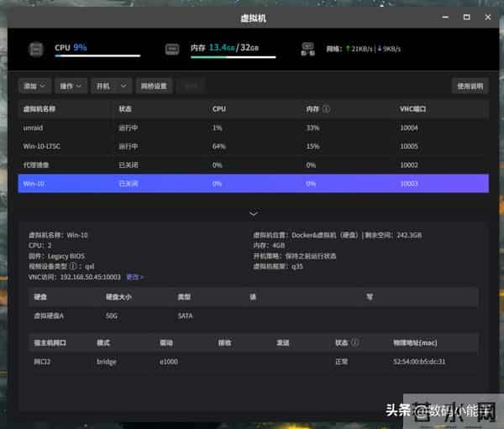Click the 内存 4GB detail line
The height and width of the screenshot is (429, 504).
269,245
